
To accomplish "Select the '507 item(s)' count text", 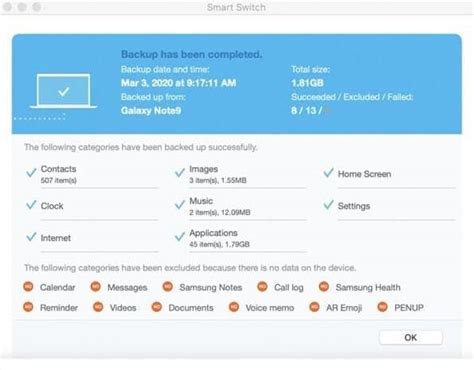I will coord(58,180).
